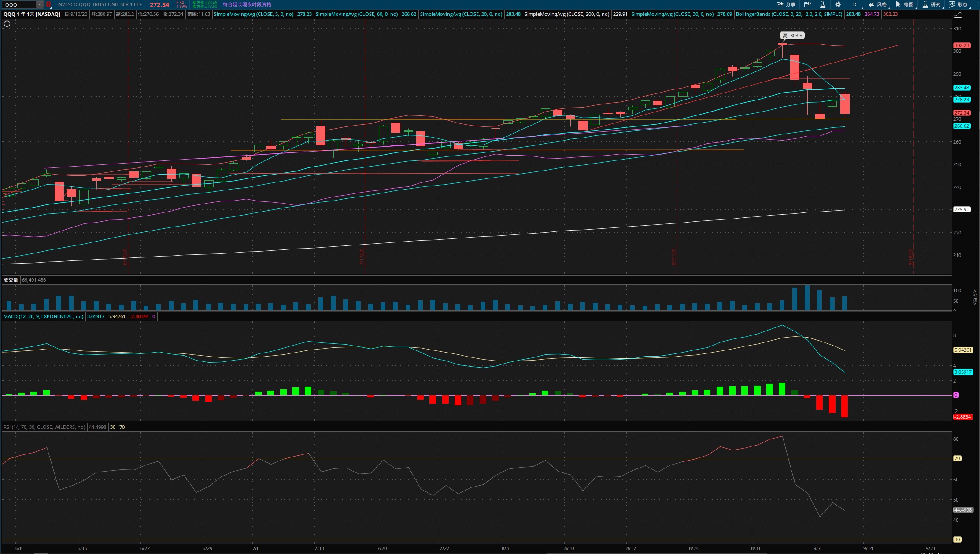Click the 符合延长隔夜时段资格 purple status text
980x554 pixels.
coord(247,4)
